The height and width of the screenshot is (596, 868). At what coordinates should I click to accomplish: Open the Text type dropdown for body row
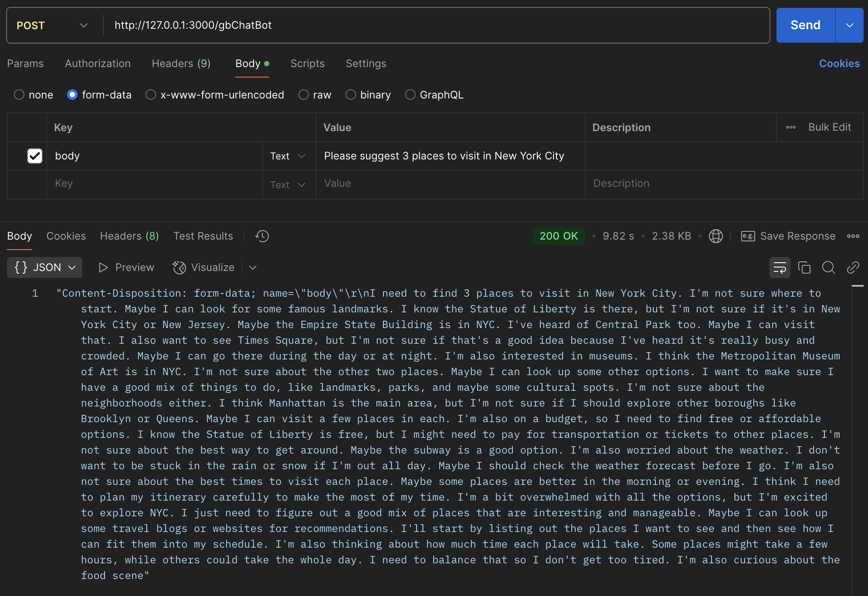288,156
